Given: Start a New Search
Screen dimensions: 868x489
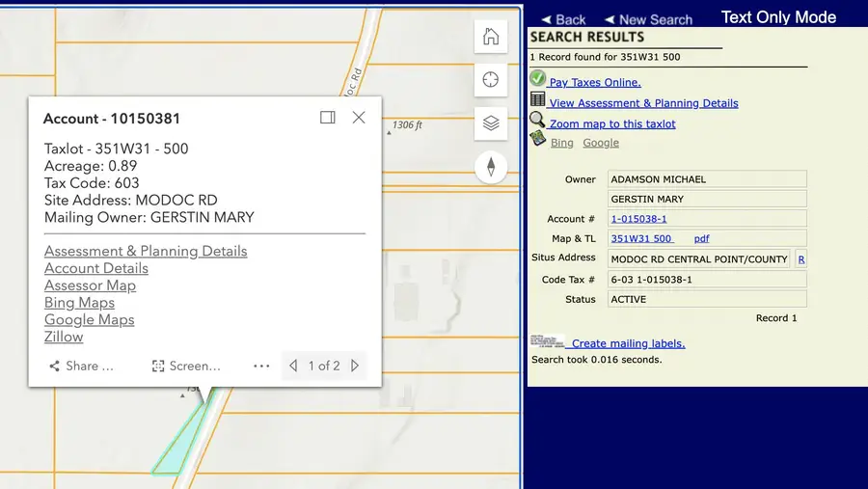Looking at the screenshot, I should pos(648,20).
